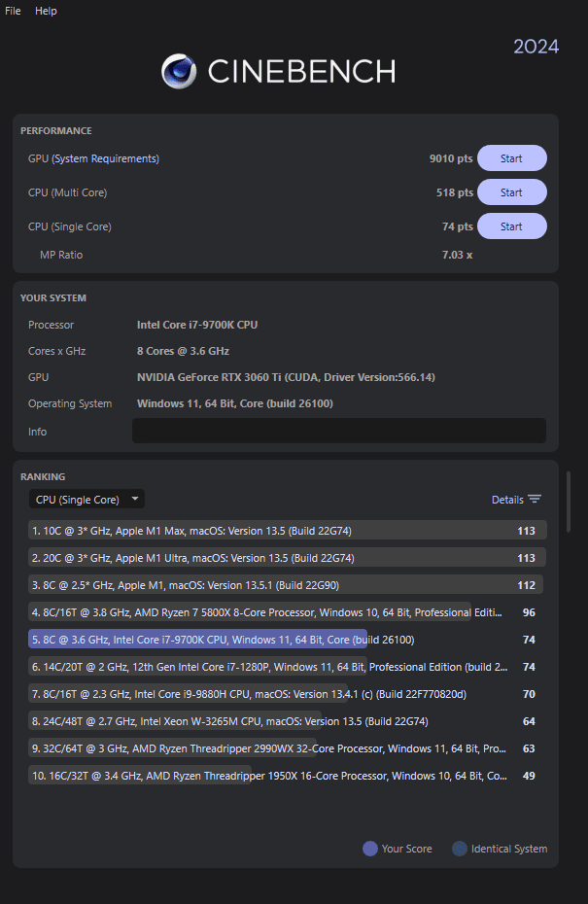Open the File menu
Viewport: 588px width, 904px height.
tap(13, 11)
